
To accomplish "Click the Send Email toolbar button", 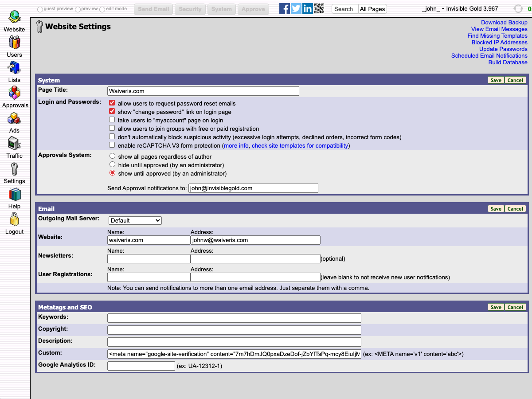I will pyautogui.click(x=153, y=9).
